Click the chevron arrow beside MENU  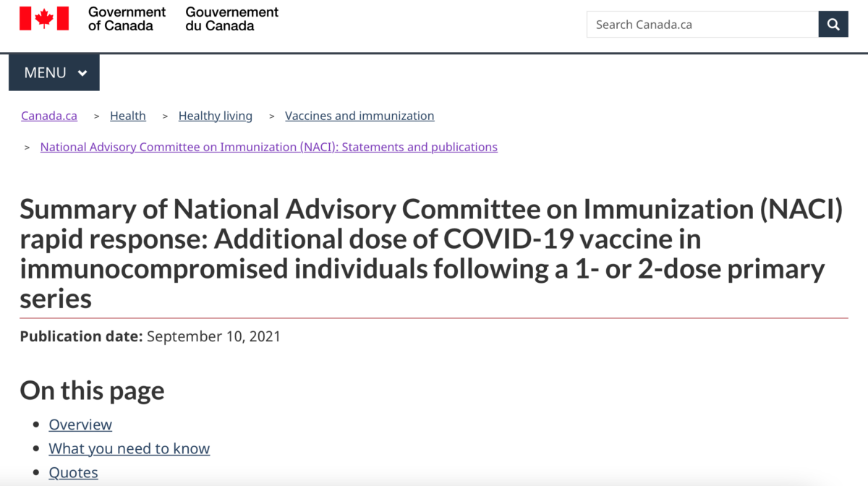pos(82,73)
